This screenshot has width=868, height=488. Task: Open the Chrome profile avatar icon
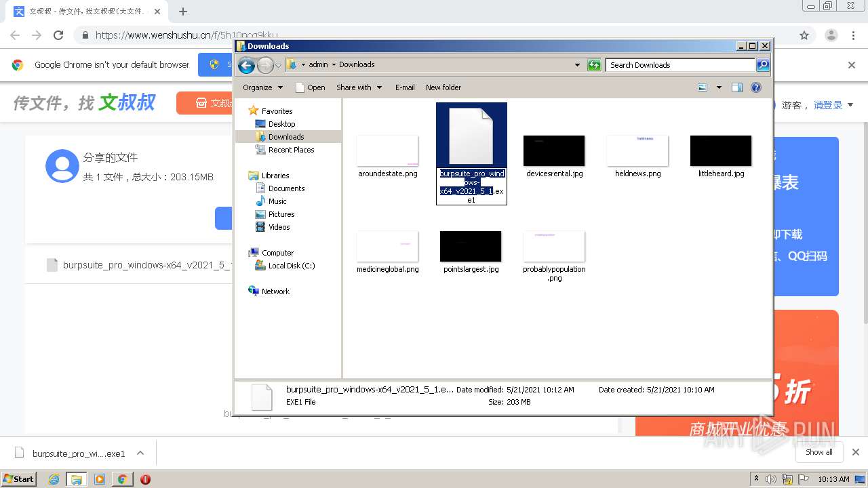click(831, 35)
